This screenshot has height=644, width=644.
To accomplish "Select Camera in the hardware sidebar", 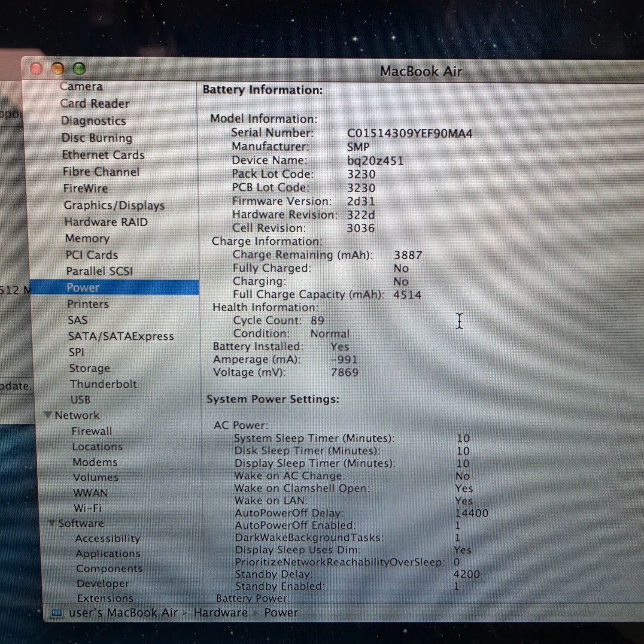I will (81, 86).
